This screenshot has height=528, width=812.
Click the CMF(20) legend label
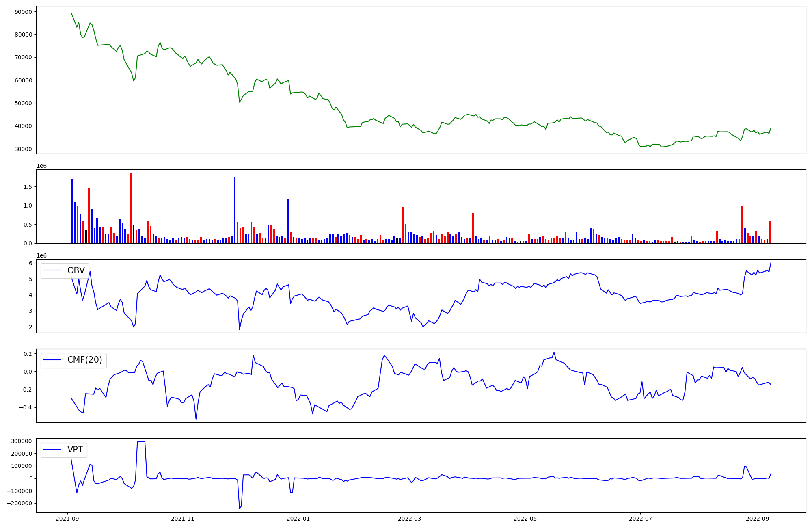pyautogui.click(x=84, y=360)
